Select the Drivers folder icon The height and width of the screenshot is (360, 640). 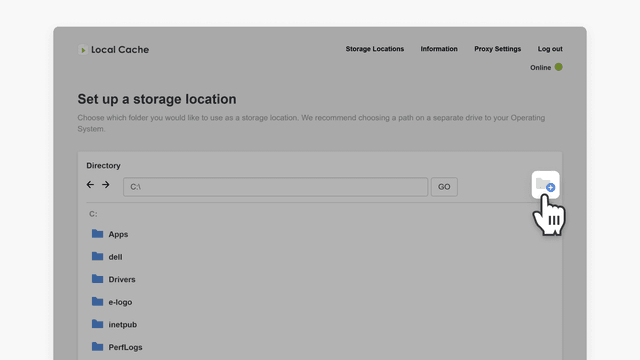tap(98, 279)
